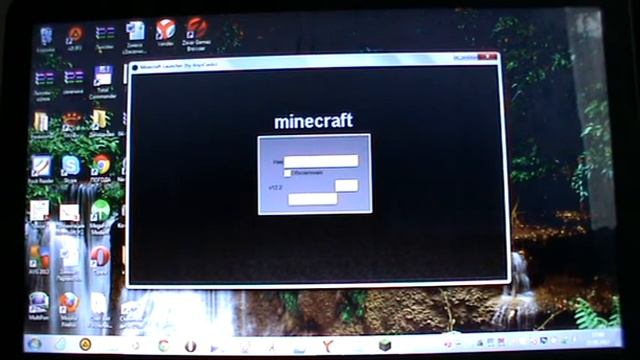Open the Total Commander desktop shortcut

tap(102, 82)
